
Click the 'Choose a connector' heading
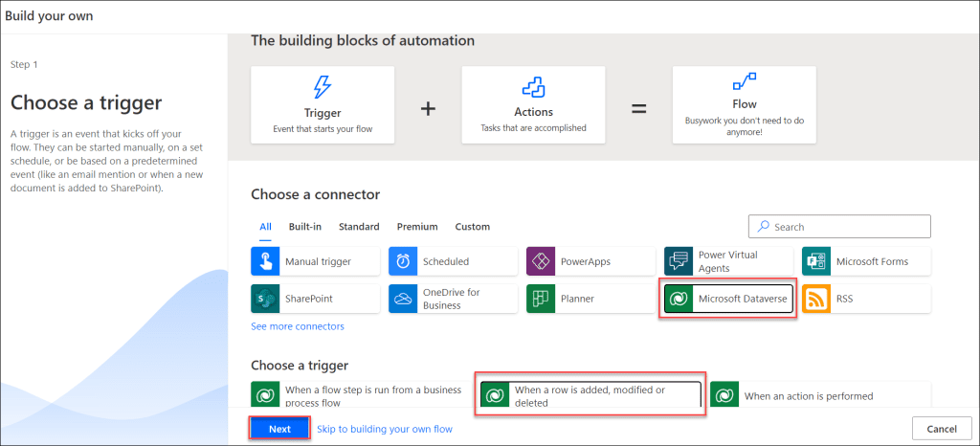click(316, 194)
